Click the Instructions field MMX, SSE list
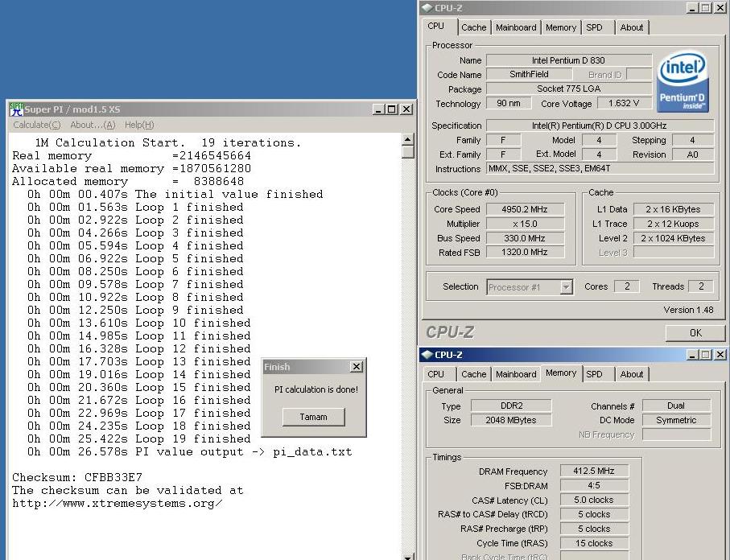 pyautogui.click(x=600, y=168)
